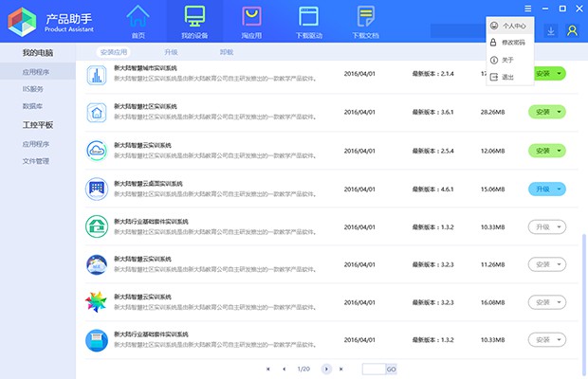
Task: Click the cloud icon of the 12.06MB app
Action: click(x=97, y=151)
